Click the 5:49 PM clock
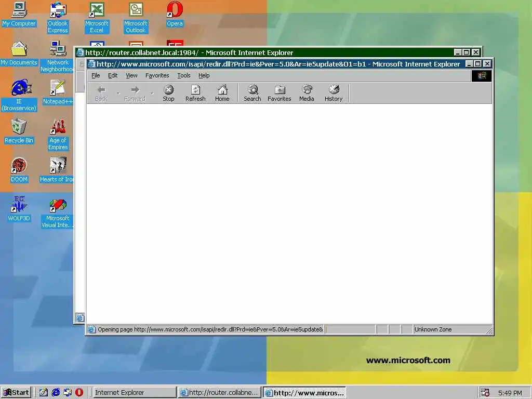The width and height of the screenshot is (532, 399). pos(510,393)
